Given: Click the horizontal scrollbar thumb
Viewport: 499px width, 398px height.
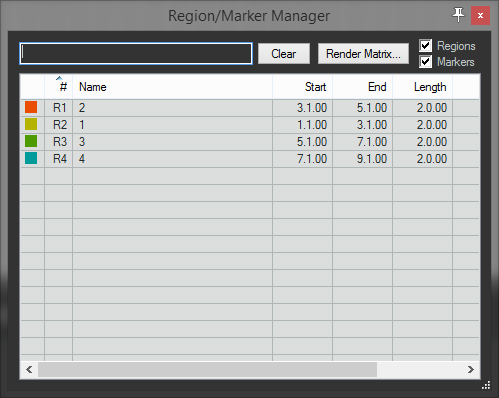Looking at the screenshot, I should (207, 369).
